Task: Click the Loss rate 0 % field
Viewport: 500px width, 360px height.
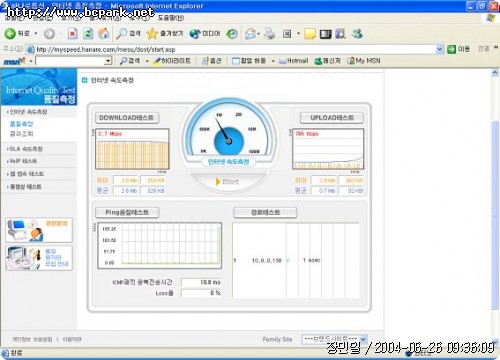Action: pyautogui.click(x=201, y=293)
